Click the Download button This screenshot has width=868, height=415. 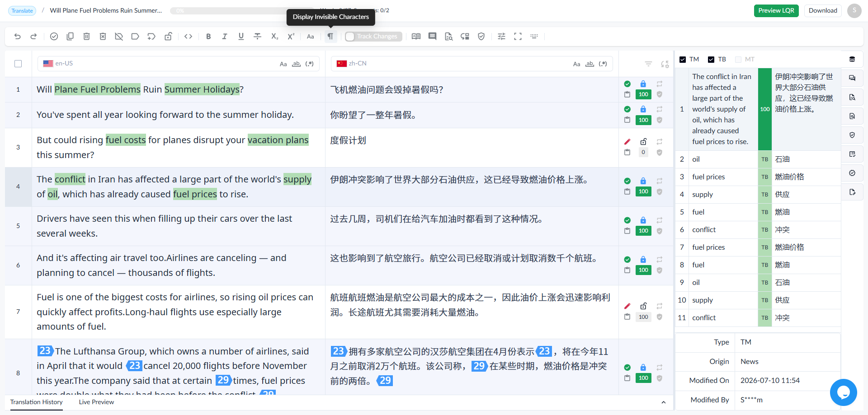point(823,11)
